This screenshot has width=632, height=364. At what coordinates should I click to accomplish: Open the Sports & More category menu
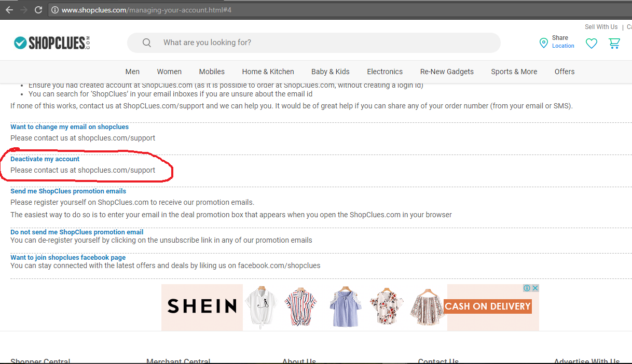(x=514, y=72)
